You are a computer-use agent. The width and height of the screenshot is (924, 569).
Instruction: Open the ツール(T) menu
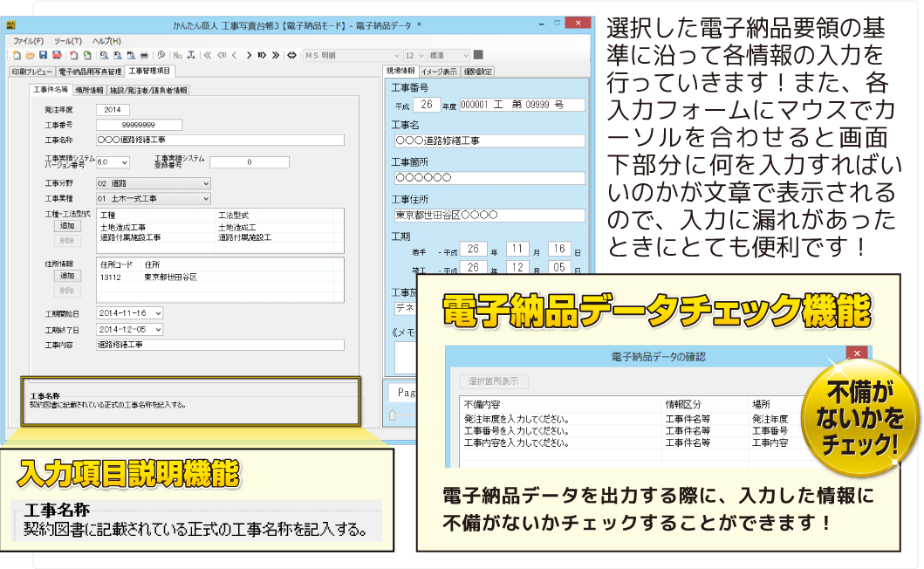pos(68,41)
